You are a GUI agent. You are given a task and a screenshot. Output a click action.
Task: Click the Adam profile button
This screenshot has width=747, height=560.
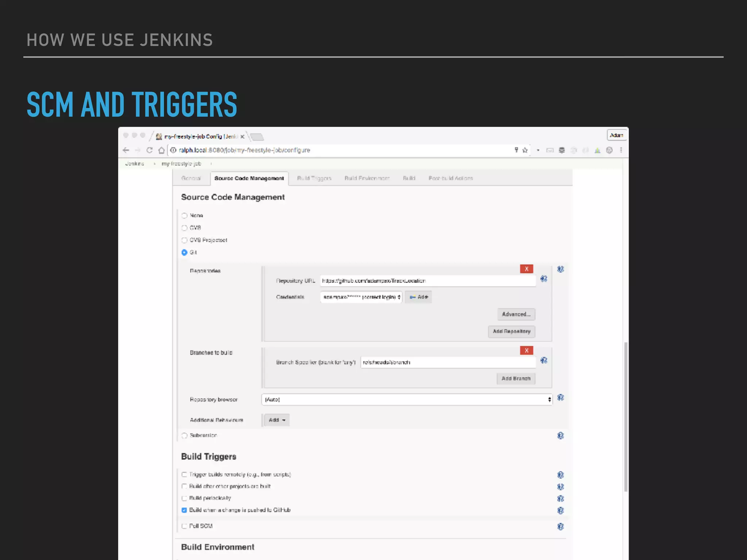[x=616, y=135]
